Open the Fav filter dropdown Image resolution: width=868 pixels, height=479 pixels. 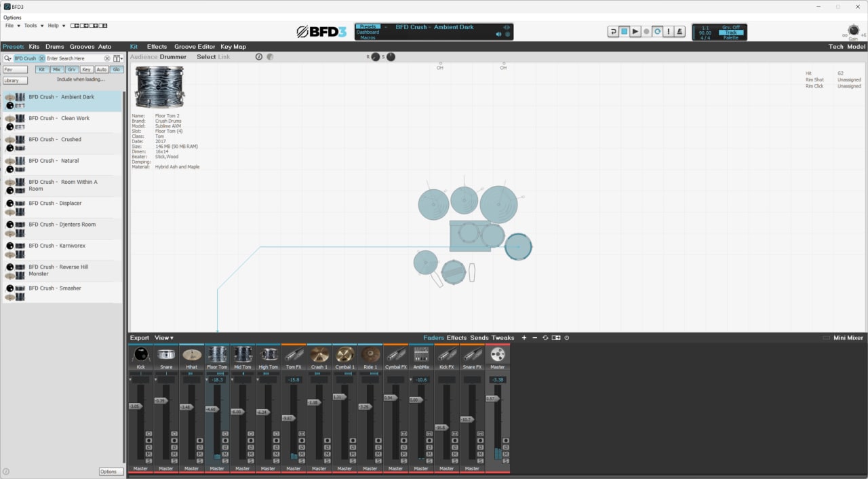[x=16, y=70]
